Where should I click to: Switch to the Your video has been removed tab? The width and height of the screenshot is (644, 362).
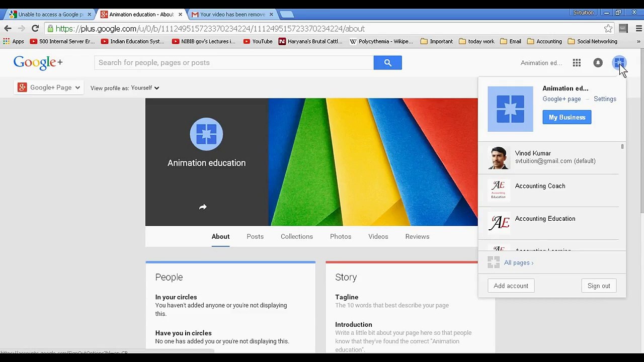[231, 15]
